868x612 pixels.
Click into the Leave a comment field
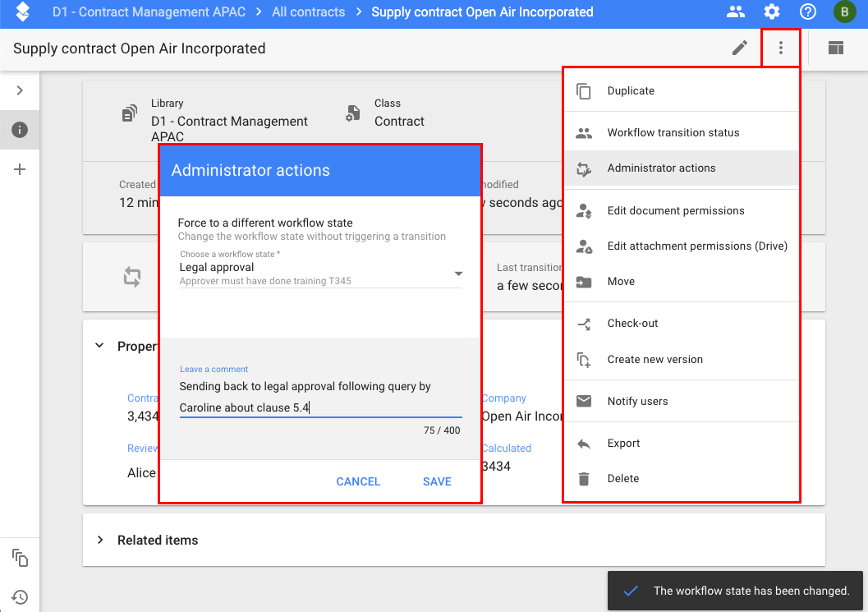tap(320, 397)
